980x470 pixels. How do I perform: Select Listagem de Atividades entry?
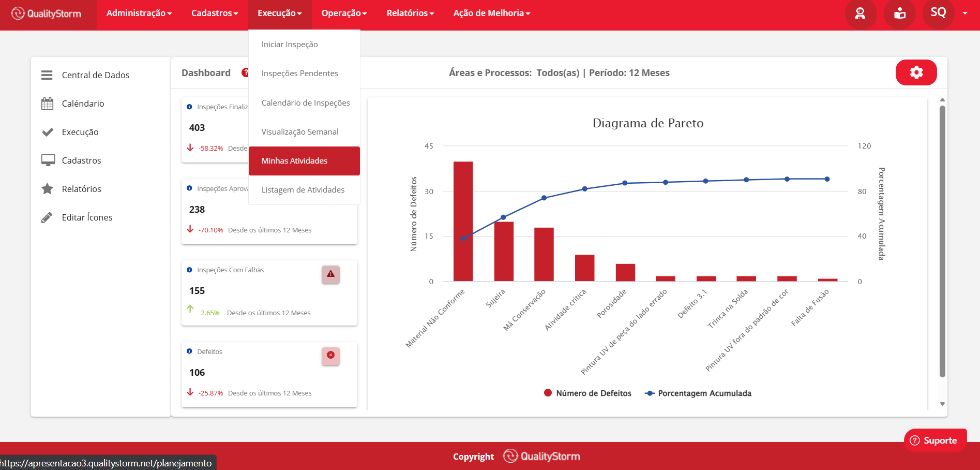click(304, 190)
